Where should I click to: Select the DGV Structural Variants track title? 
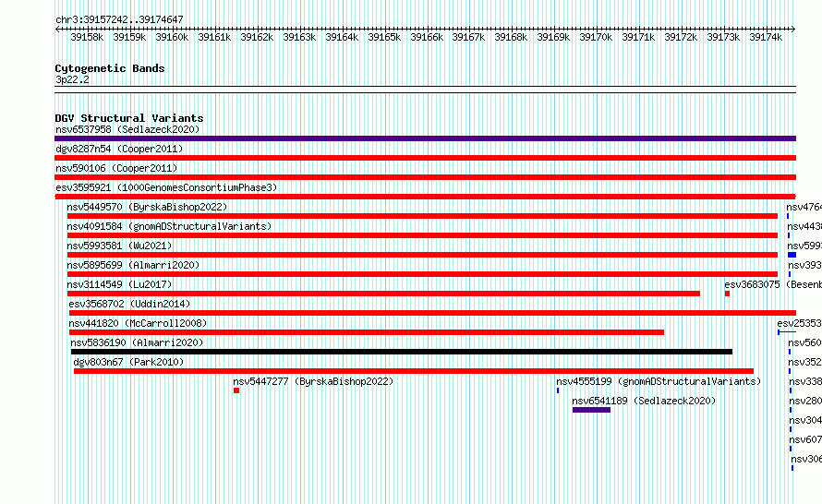[128, 118]
